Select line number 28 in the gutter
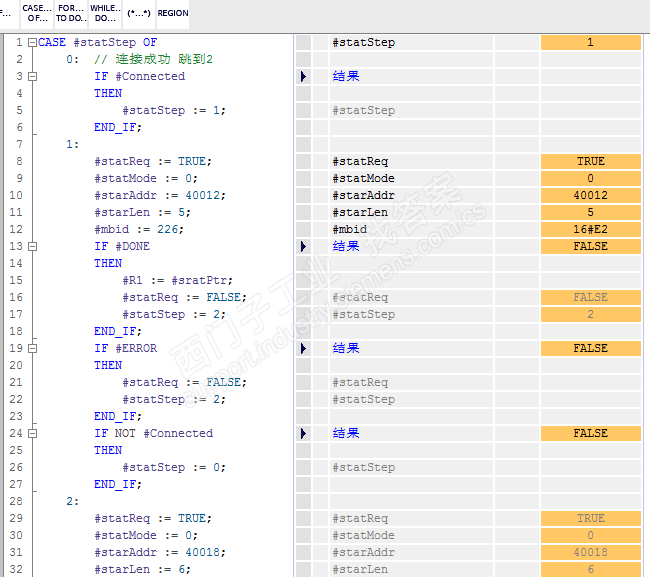This screenshot has width=650, height=577. [16, 501]
